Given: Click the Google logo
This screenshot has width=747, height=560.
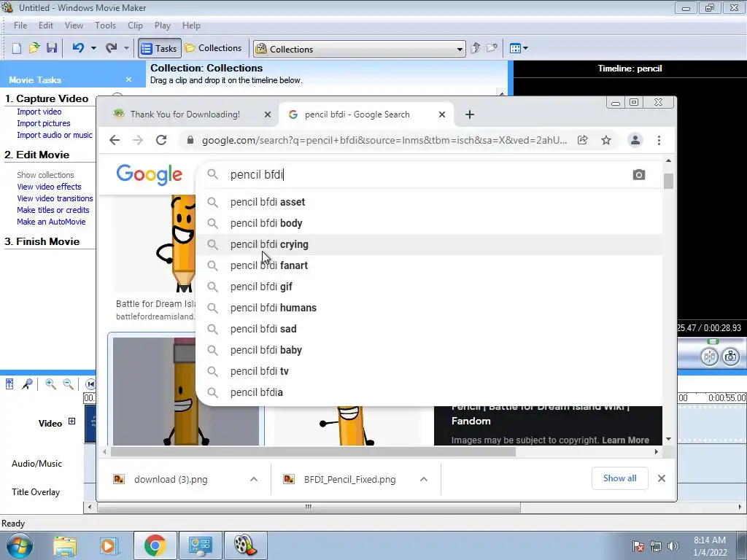Looking at the screenshot, I should pos(149,175).
